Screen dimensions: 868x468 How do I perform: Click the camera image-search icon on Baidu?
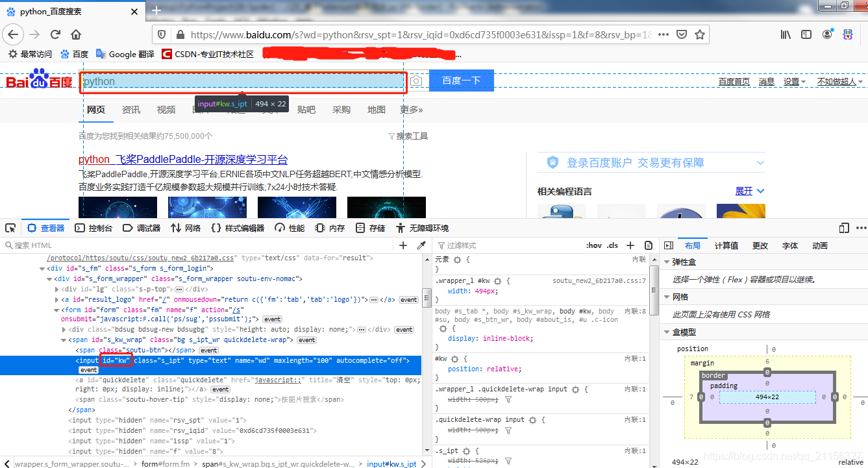pos(416,81)
